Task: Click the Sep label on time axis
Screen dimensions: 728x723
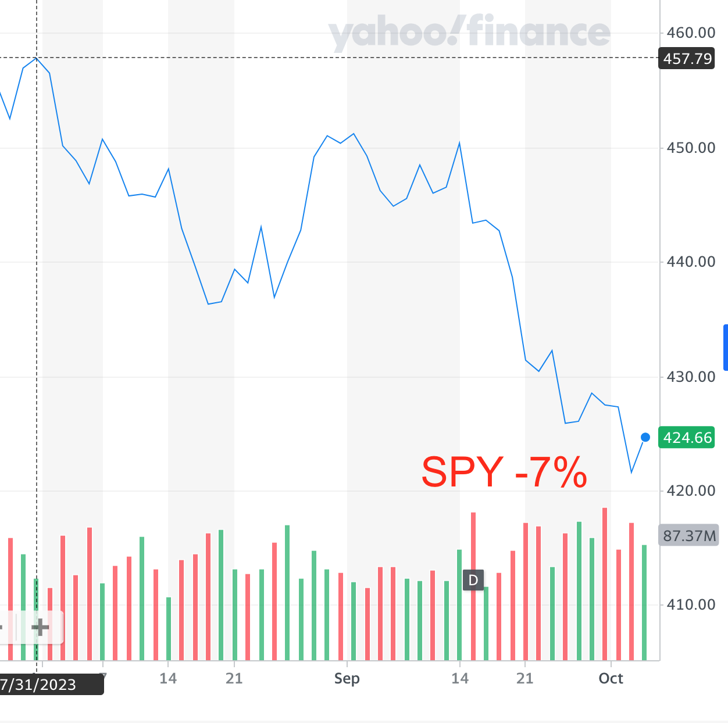Action: [347, 678]
